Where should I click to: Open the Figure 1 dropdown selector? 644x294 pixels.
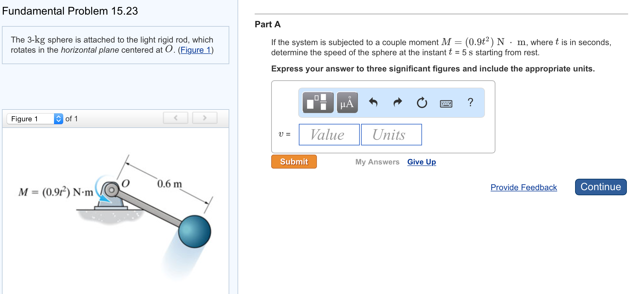click(35, 119)
